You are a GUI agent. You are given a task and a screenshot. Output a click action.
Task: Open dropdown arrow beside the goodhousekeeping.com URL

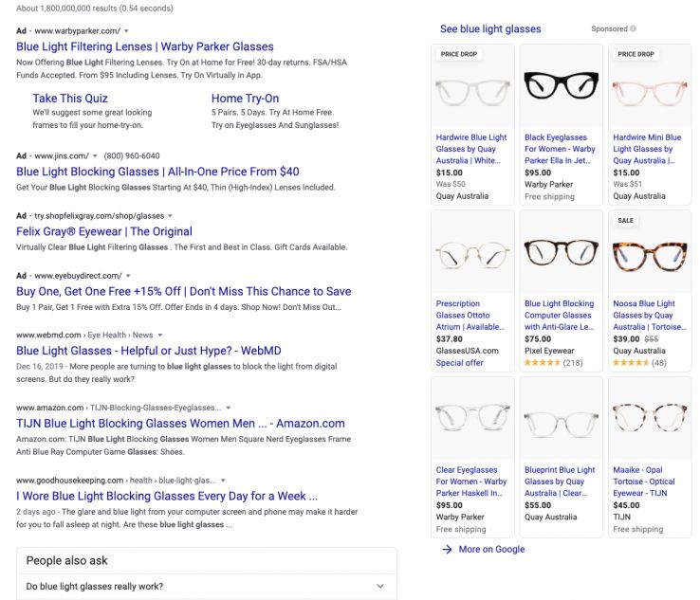[x=223, y=480]
